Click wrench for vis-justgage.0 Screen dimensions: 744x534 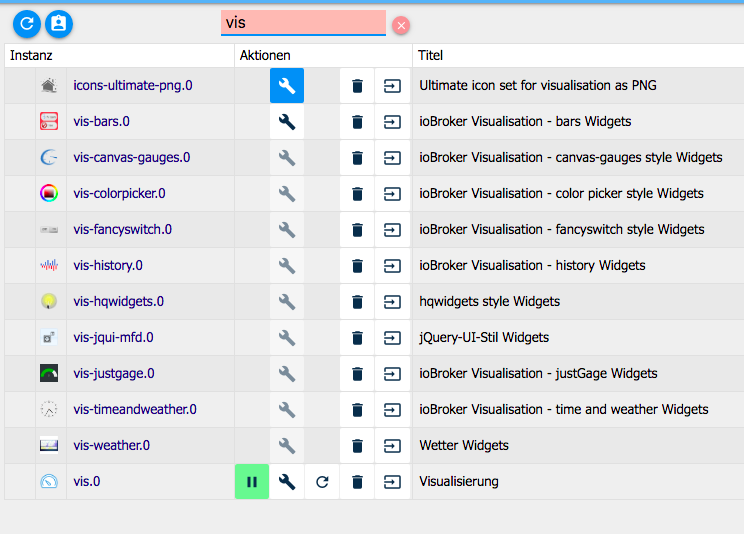point(287,374)
